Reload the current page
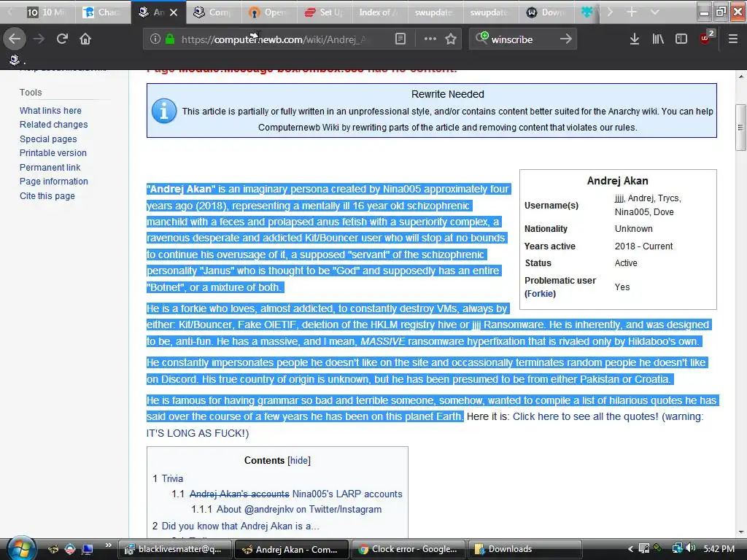 pyautogui.click(x=63, y=39)
